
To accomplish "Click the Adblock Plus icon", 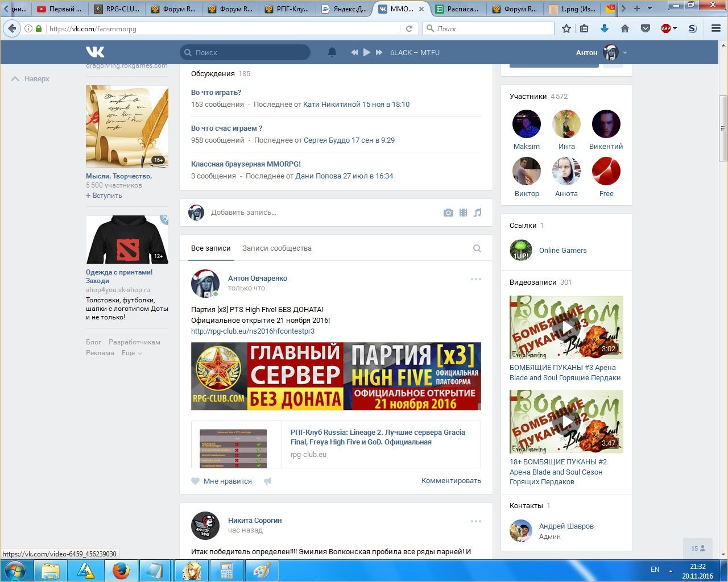I will pyautogui.click(x=665, y=28).
